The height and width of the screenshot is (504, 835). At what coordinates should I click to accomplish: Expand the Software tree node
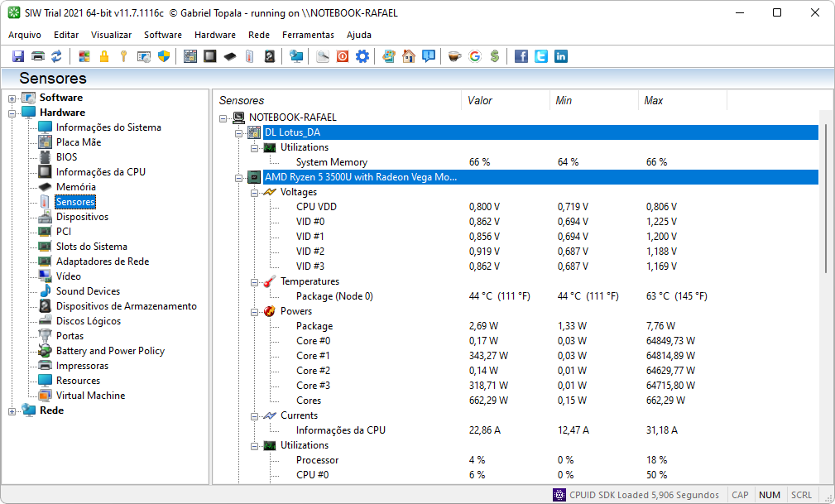pyautogui.click(x=12, y=98)
